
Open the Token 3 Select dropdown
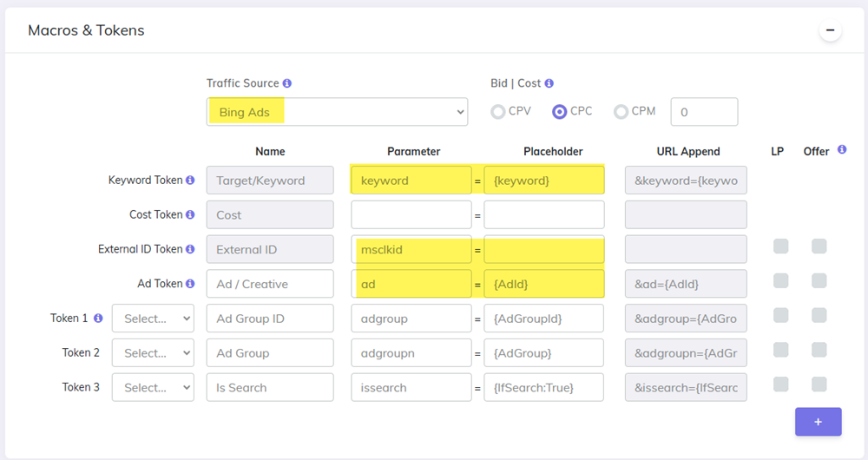click(153, 387)
